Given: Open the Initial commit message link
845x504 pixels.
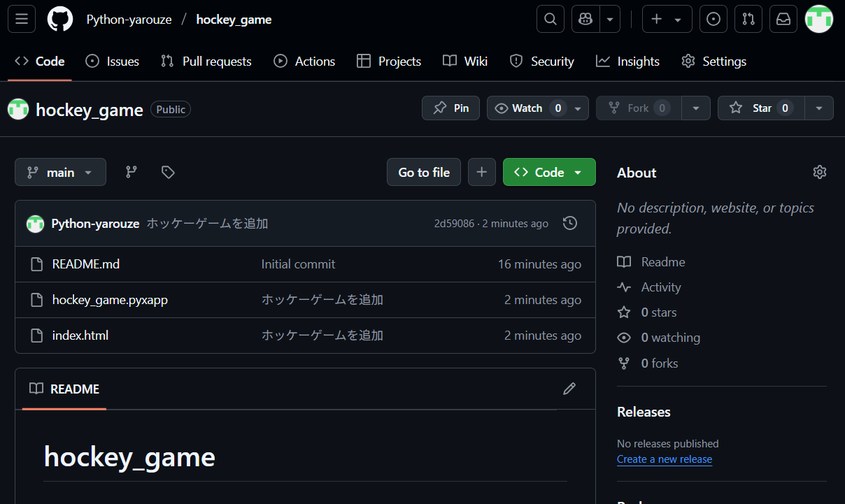Looking at the screenshot, I should (298, 264).
